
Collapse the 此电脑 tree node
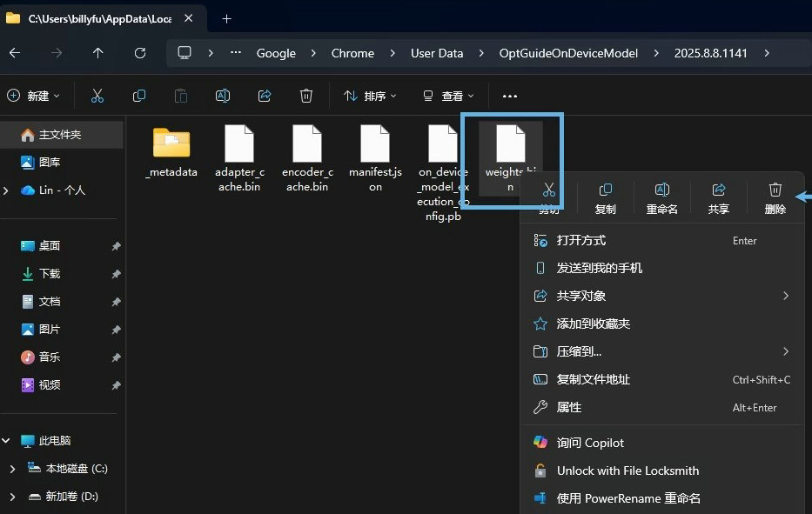pyautogui.click(x=6, y=440)
